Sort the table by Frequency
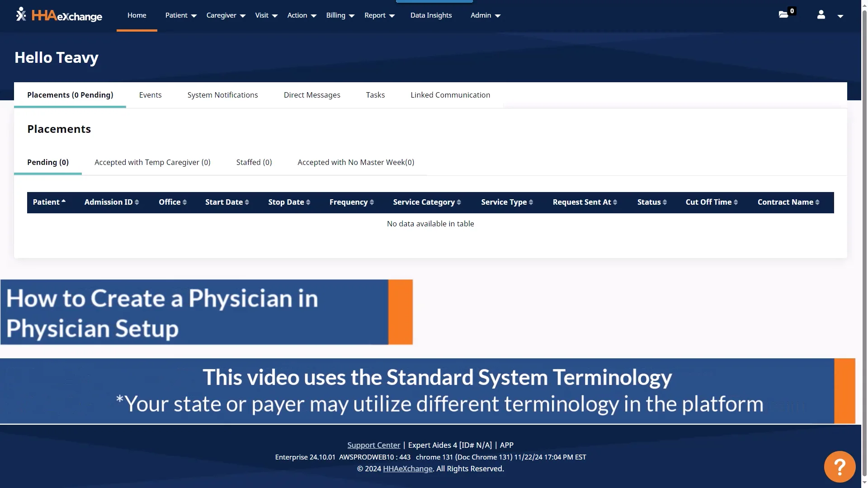The width and height of the screenshot is (868, 488). (x=351, y=202)
